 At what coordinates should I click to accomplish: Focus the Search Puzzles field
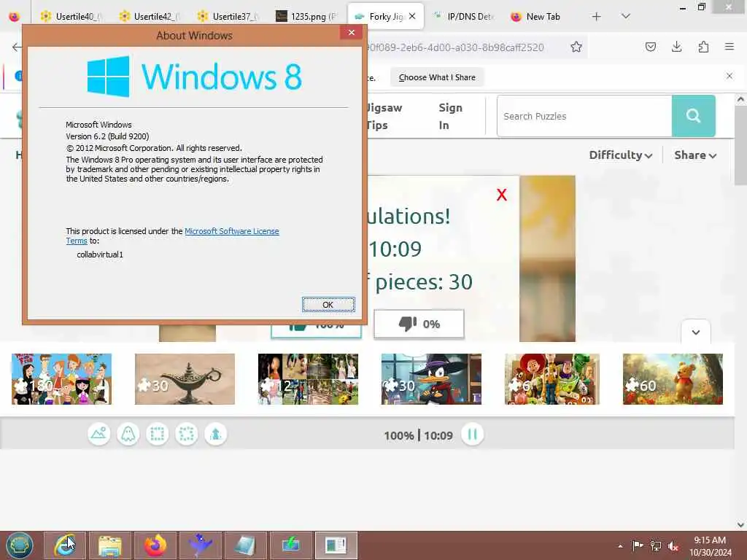tap(584, 116)
